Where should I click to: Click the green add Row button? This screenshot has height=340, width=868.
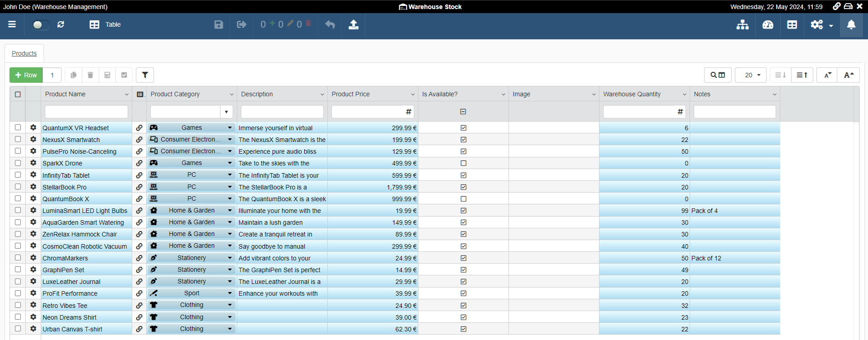coord(26,75)
